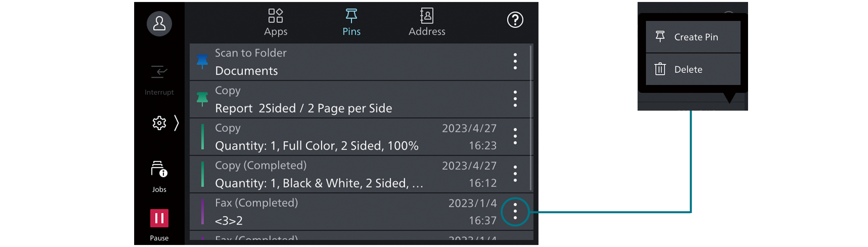Select Delete from the context menu
Screen dimensions: 868x247
(x=688, y=69)
